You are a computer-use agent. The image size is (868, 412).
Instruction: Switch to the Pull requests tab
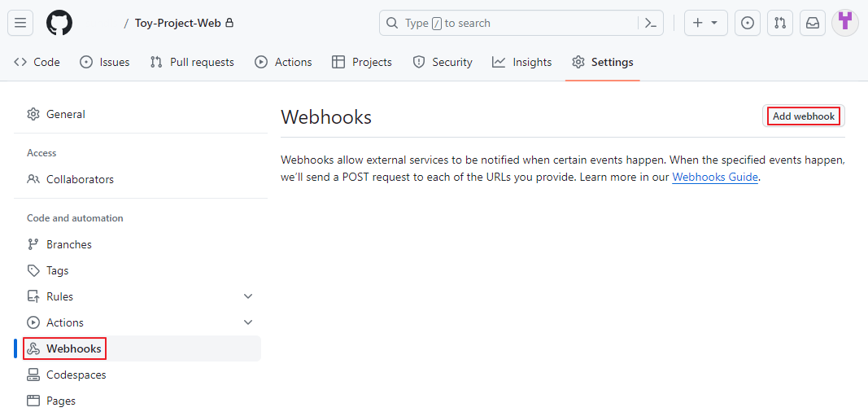pyautogui.click(x=192, y=62)
